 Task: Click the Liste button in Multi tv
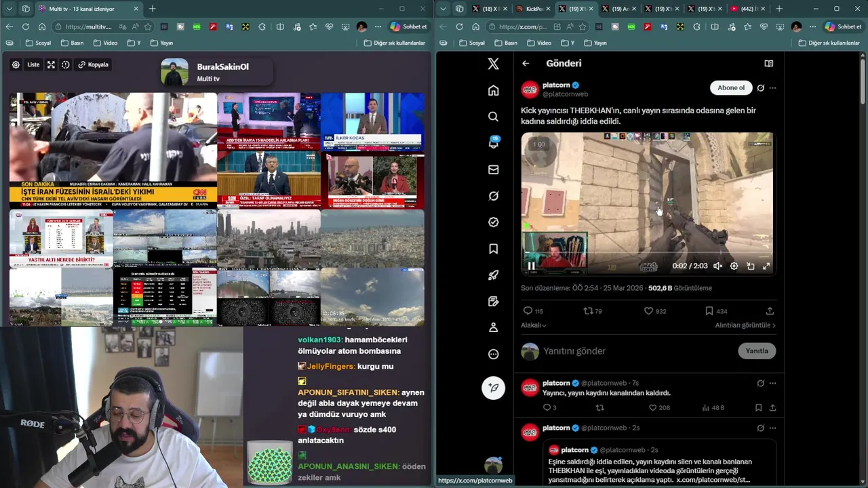coord(33,64)
